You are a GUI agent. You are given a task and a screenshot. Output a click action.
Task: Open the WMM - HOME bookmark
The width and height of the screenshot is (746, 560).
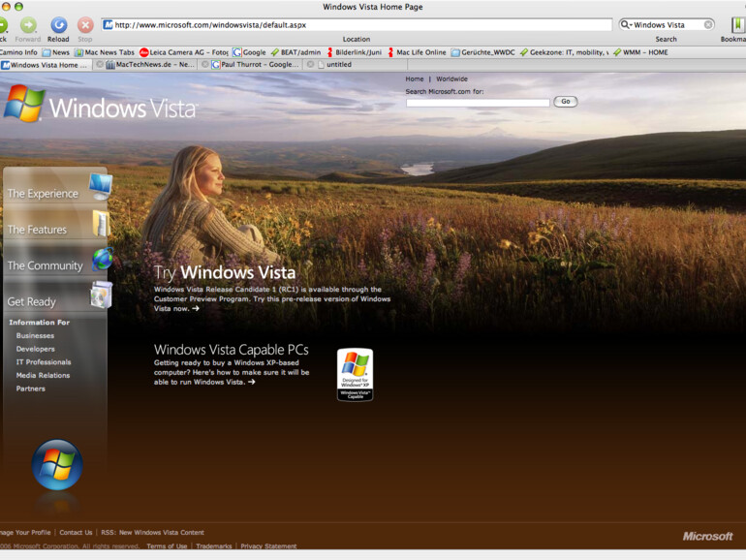(x=640, y=52)
